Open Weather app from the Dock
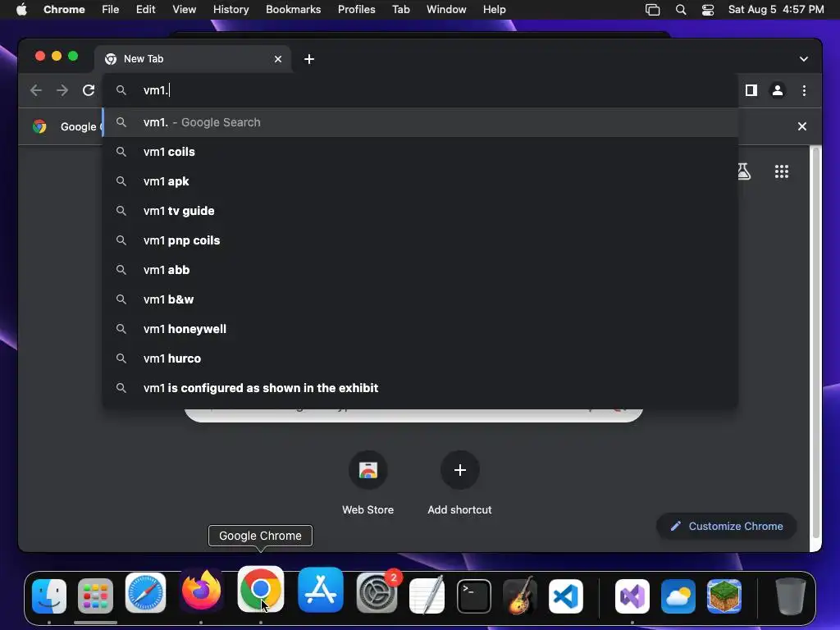This screenshot has width=840, height=630. (678, 596)
